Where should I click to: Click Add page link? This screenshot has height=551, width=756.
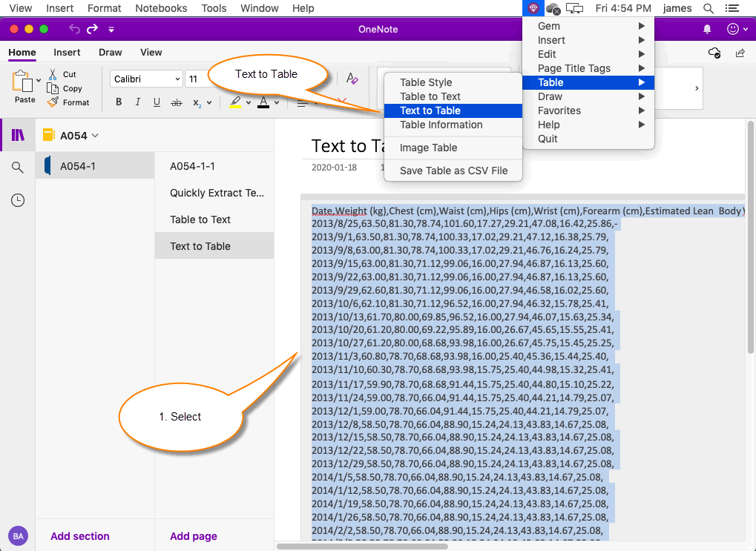coord(194,536)
